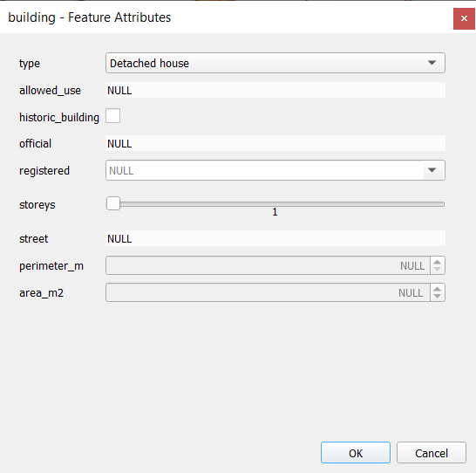This screenshot has height=473, width=476.
Task: Click the registered field label
Action: (x=44, y=171)
